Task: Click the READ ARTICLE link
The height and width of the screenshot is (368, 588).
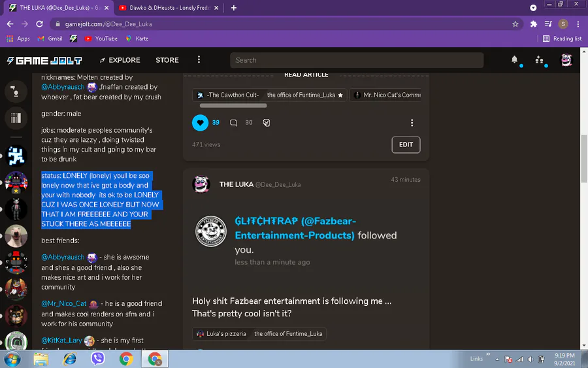Action: click(306, 75)
